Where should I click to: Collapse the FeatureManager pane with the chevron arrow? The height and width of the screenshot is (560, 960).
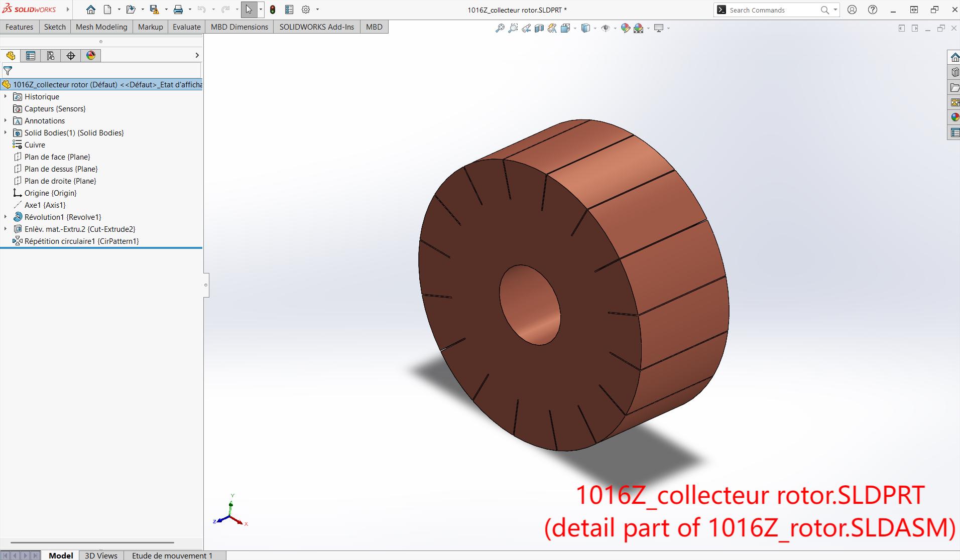[197, 55]
